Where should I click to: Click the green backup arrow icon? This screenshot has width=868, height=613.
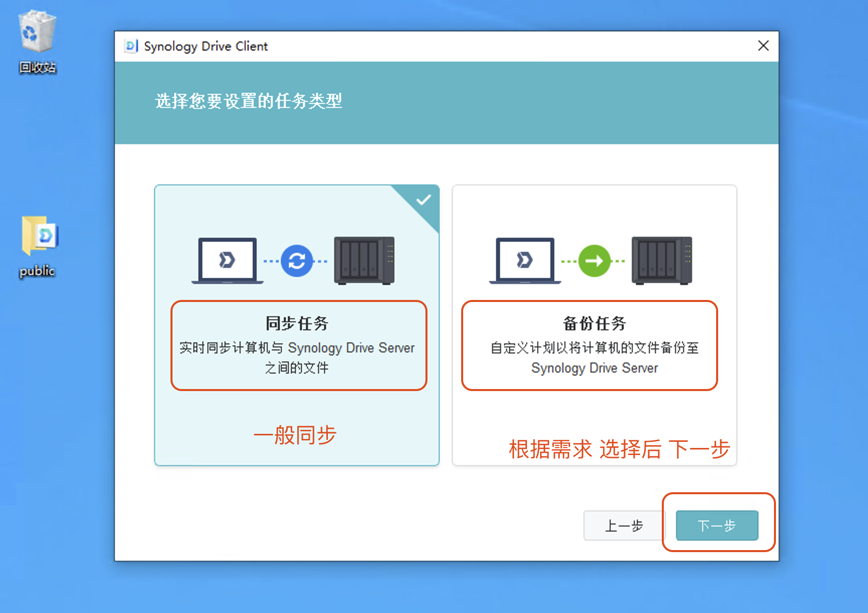tap(594, 261)
